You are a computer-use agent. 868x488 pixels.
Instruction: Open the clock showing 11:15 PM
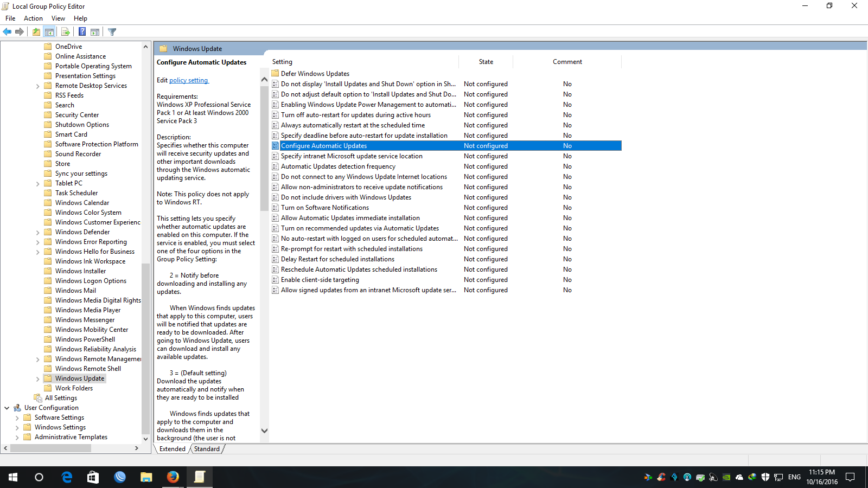tap(822, 477)
